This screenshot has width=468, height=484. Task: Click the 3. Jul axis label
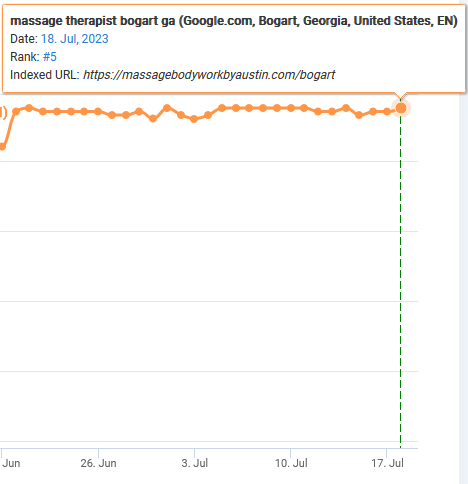coord(195,463)
